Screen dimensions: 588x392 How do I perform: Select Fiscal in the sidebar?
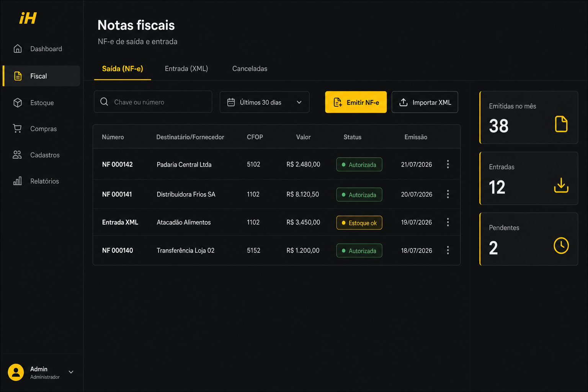pyautogui.click(x=41, y=76)
